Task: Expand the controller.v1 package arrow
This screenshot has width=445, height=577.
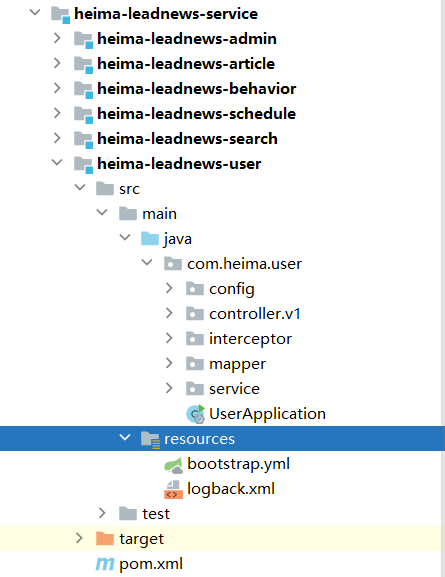Action: click(x=169, y=313)
